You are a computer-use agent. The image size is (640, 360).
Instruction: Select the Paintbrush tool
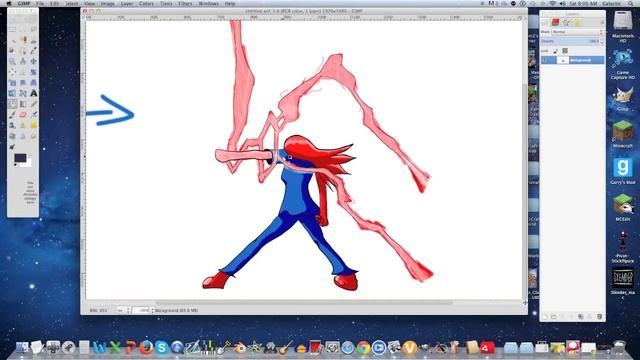pos(13,114)
